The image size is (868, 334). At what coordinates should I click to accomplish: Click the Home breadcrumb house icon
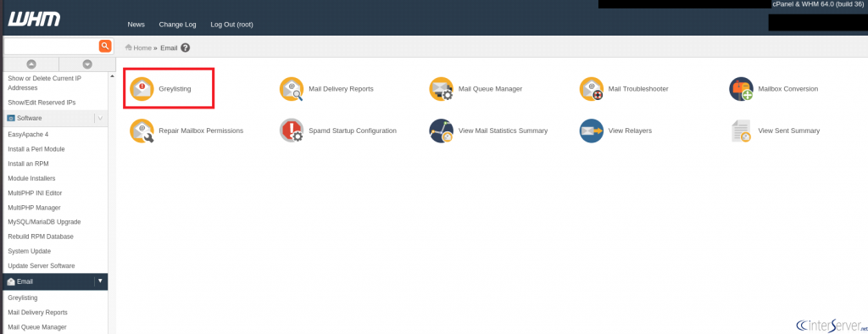[x=129, y=47]
